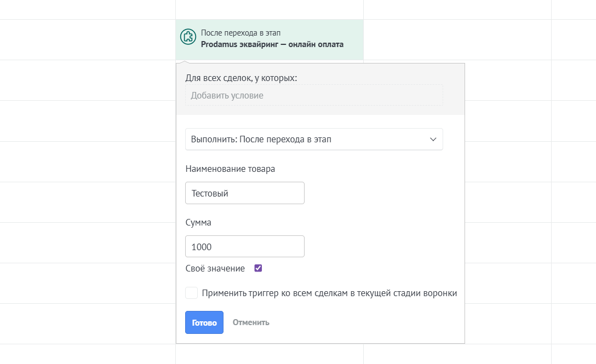Click the После перехода в этап caption on card
The image size is (596, 364).
coord(240,33)
